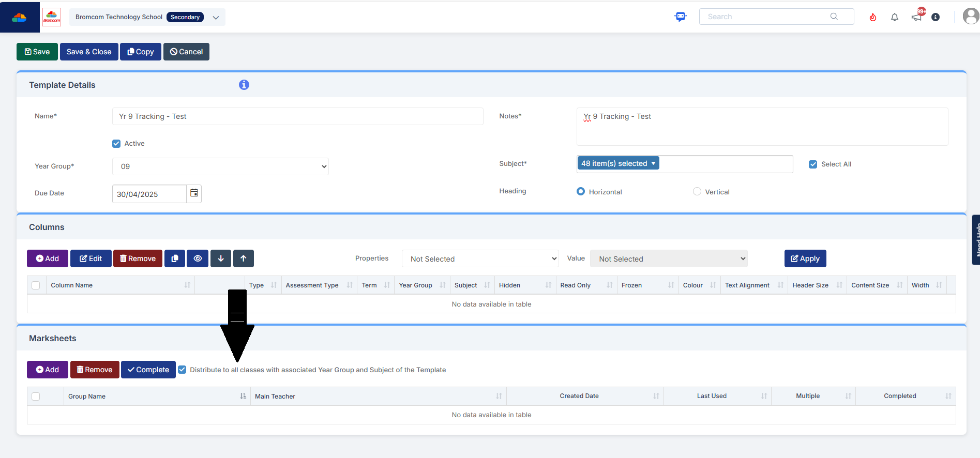
Task: Click the flame icon in header
Action: tap(873, 17)
